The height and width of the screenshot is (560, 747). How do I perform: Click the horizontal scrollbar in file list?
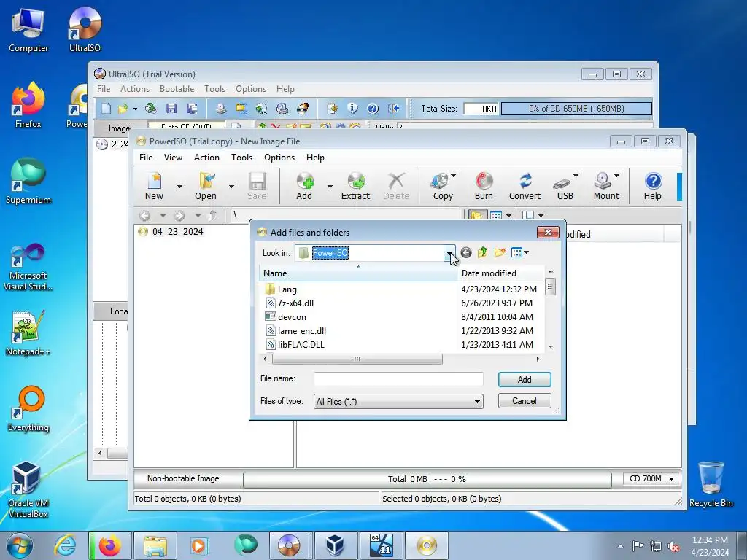point(357,359)
